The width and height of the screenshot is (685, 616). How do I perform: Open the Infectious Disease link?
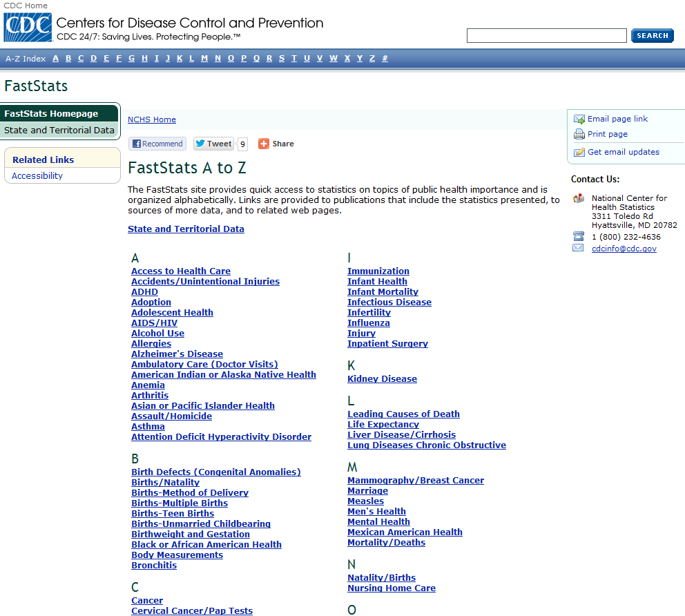pyautogui.click(x=389, y=302)
